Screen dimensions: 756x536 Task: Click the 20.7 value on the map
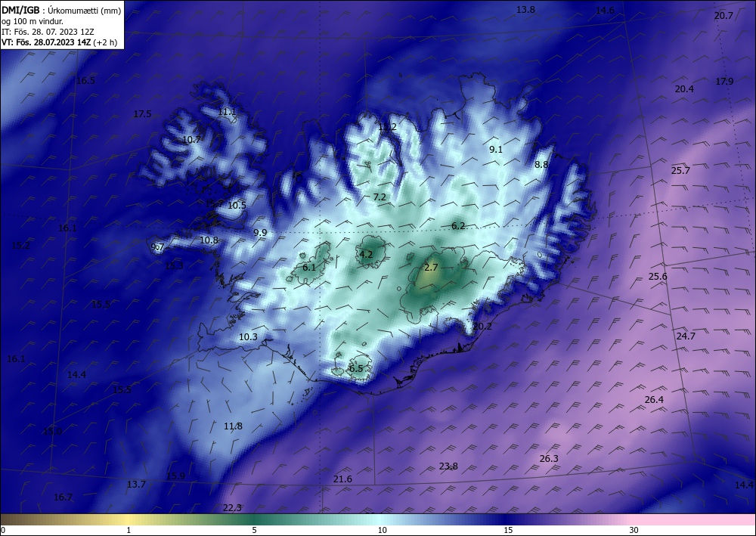[x=723, y=16]
